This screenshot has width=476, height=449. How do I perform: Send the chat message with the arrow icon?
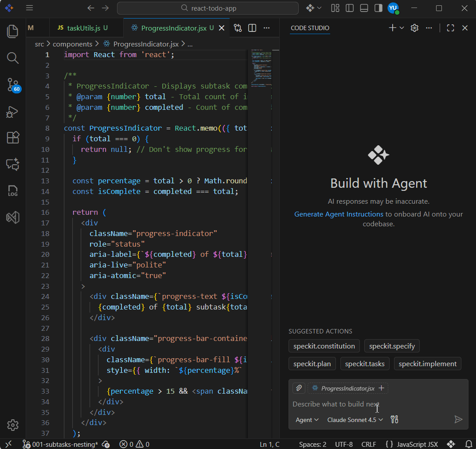[459, 419]
